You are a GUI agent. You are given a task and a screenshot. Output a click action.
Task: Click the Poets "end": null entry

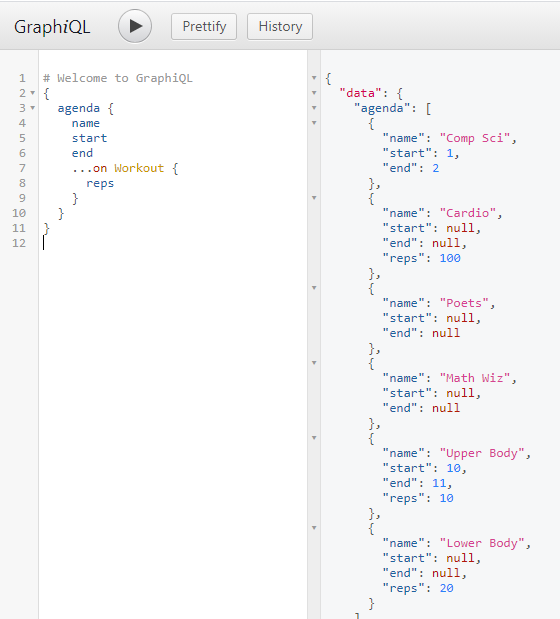(421, 333)
